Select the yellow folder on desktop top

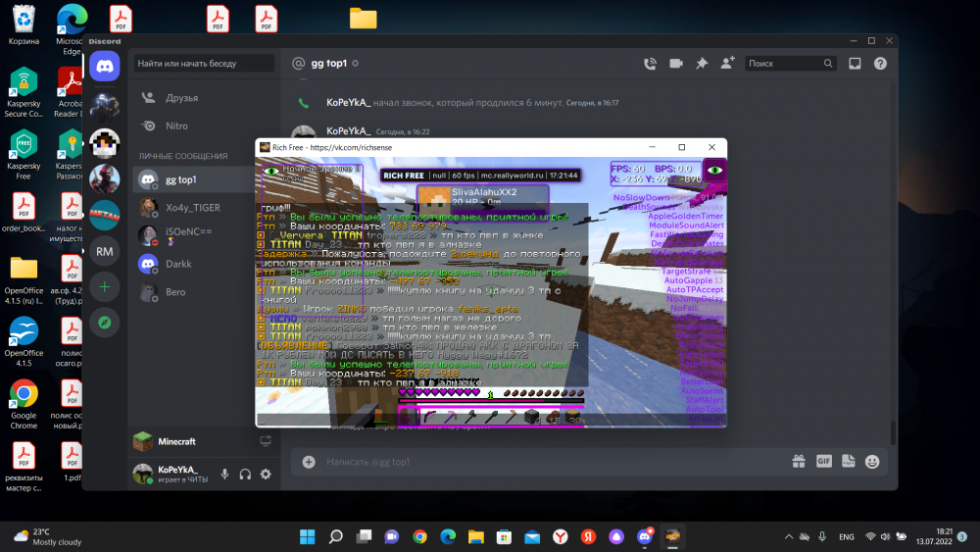[364, 18]
